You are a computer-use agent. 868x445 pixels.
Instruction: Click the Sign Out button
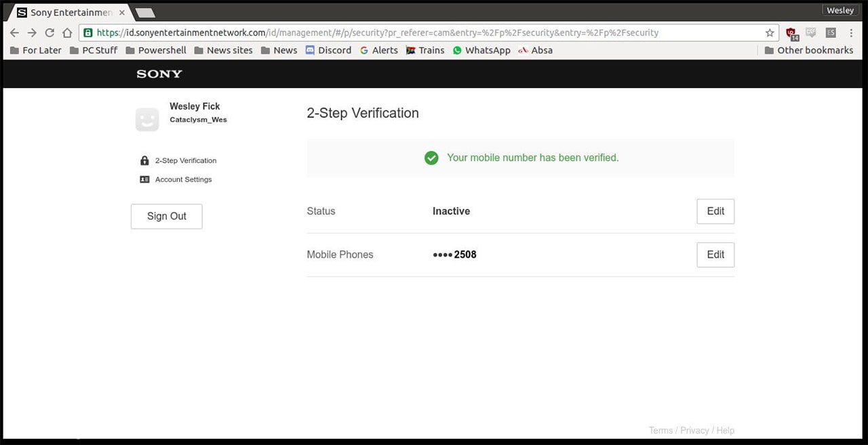click(167, 216)
